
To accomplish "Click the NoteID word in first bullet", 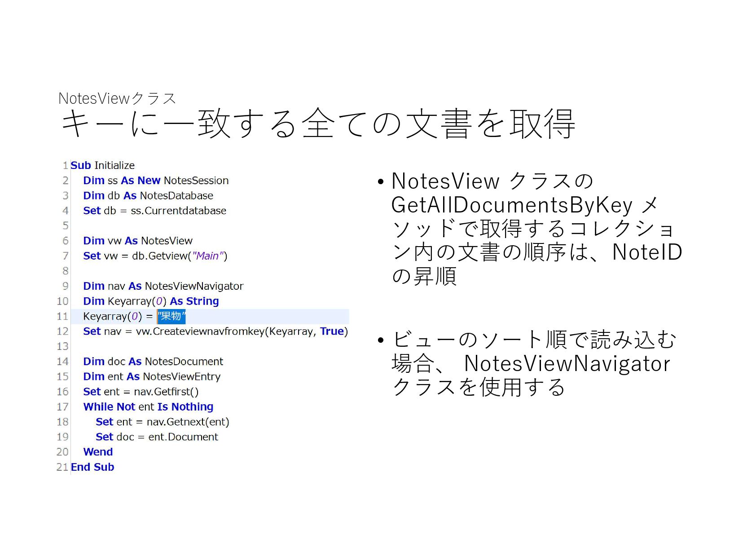I will point(647,252).
